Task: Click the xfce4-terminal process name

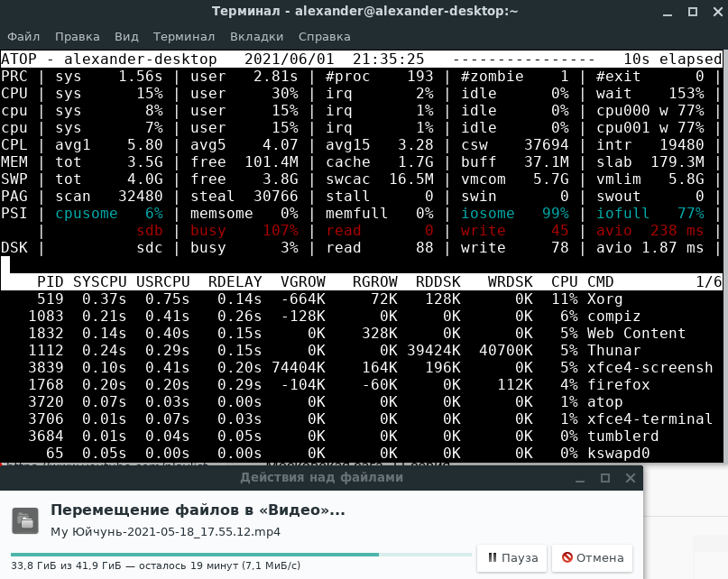Action: [x=650, y=419]
